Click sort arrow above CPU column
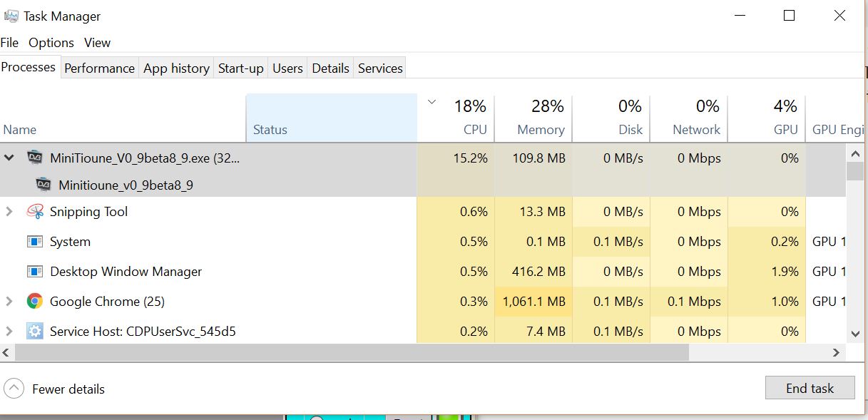Image resolution: width=868 pixels, height=420 pixels. tap(432, 102)
